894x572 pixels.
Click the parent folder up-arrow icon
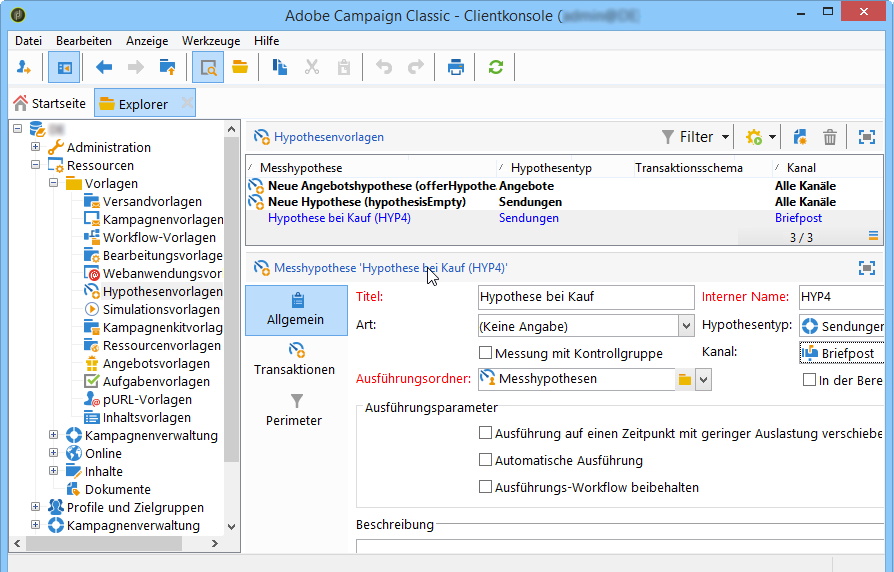pos(168,67)
